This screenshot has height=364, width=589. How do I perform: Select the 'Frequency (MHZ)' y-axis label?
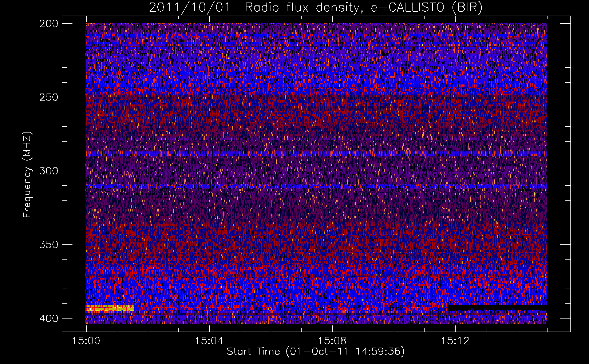[27, 174]
